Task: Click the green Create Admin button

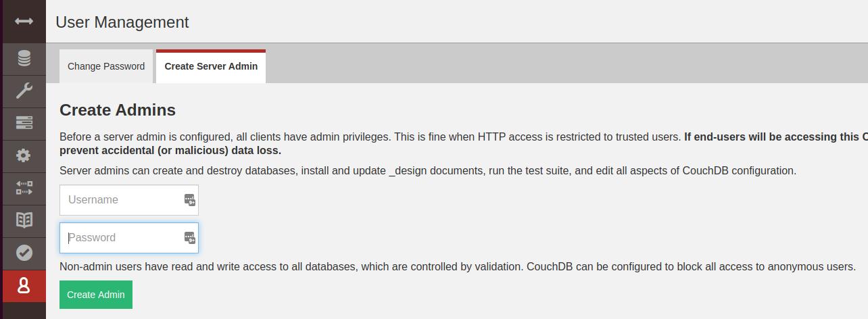Action: [96, 295]
